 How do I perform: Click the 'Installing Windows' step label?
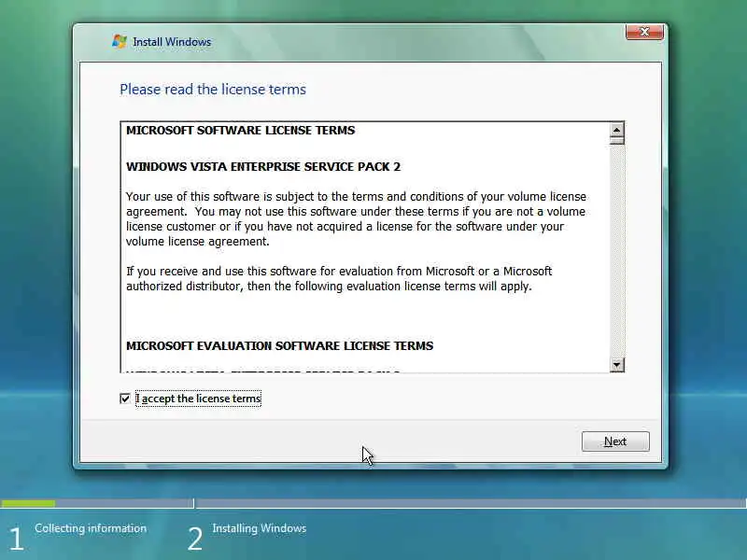point(260,528)
